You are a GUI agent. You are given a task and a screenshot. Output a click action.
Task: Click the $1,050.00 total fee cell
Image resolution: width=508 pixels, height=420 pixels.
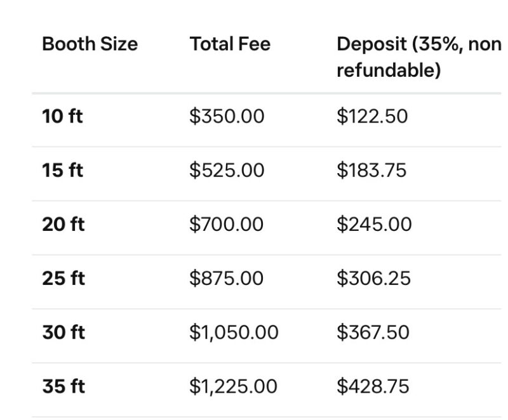[234, 332]
